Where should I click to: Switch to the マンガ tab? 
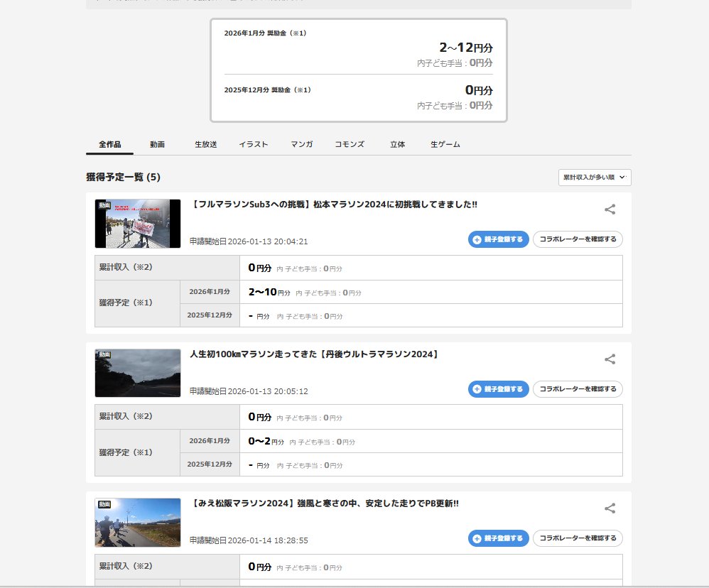tap(301, 143)
